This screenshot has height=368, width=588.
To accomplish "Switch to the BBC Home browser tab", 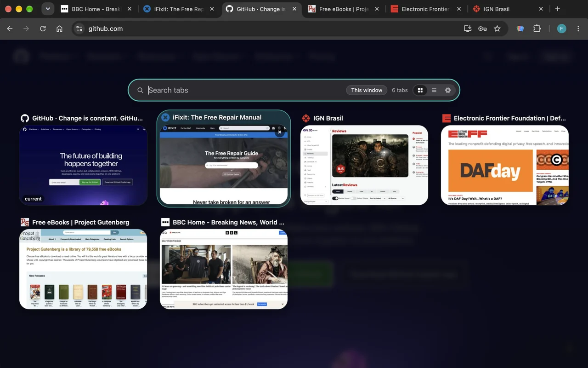I will point(97,9).
